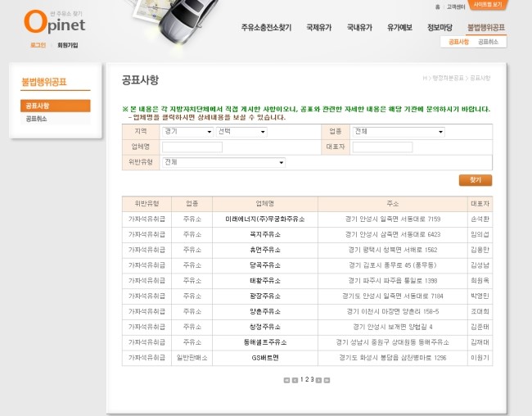
Task: Click the 업체명 column header
Action: coord(265,204)
